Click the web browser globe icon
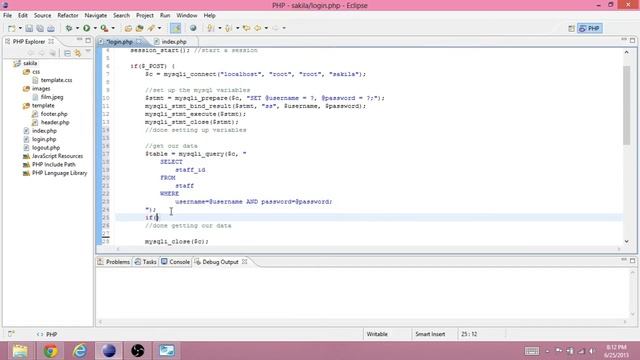Viewport: 640px width, 360px height. pos(193,28)
